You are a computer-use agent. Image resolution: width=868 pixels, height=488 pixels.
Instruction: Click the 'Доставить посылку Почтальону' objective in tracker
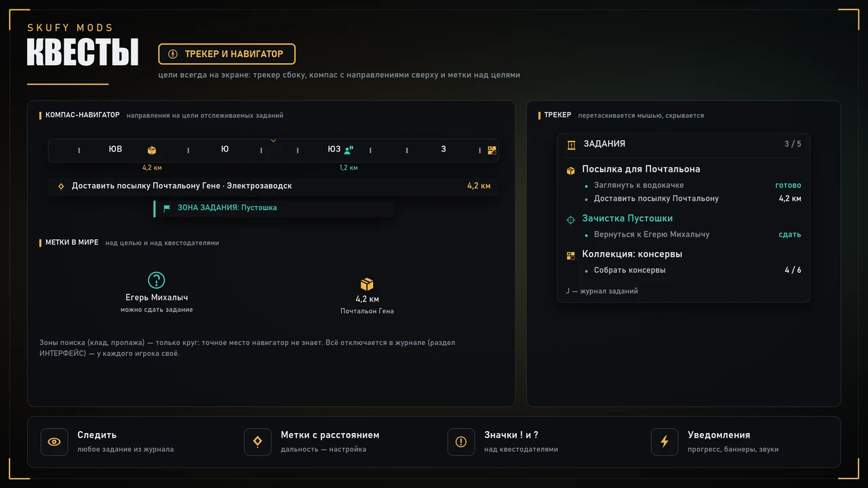pos(656,199)
